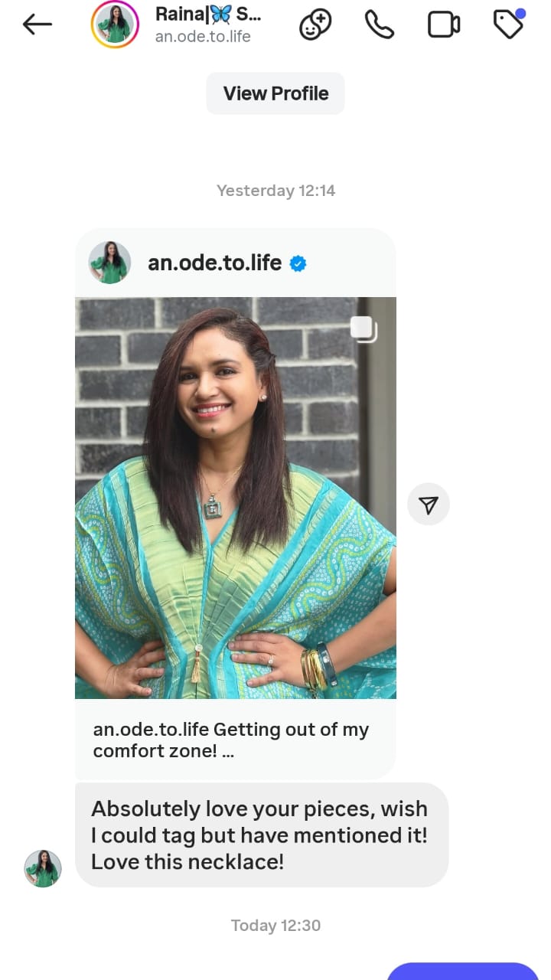Start a video call with camera icon
This screenshot has width=551, height=980.
443,24
